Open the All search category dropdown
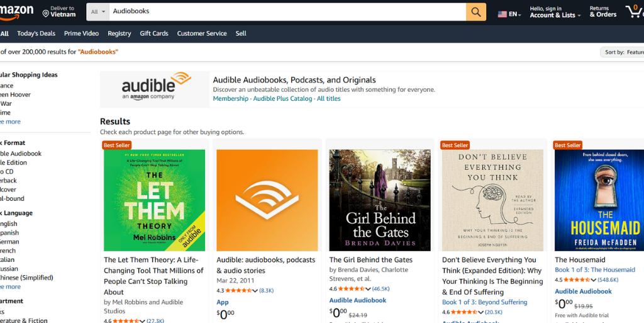Viewport: 644px width, 323px height. (x=98, y=12)
